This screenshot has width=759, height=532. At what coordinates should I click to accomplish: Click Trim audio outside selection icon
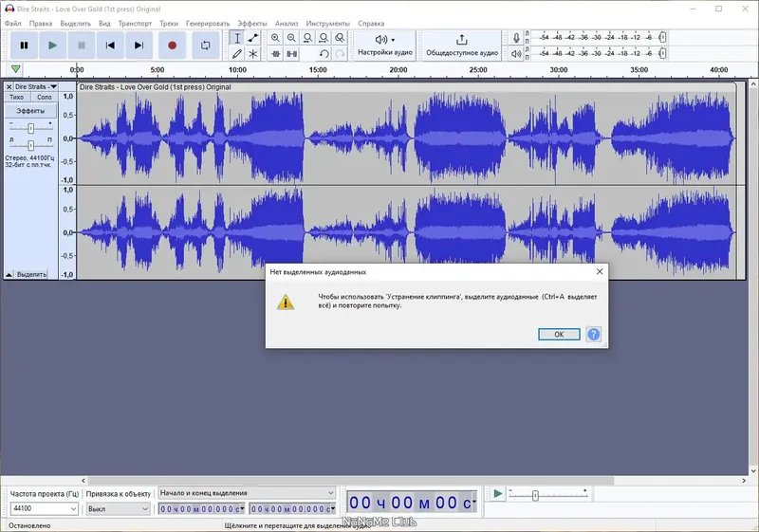coord(275,54)
